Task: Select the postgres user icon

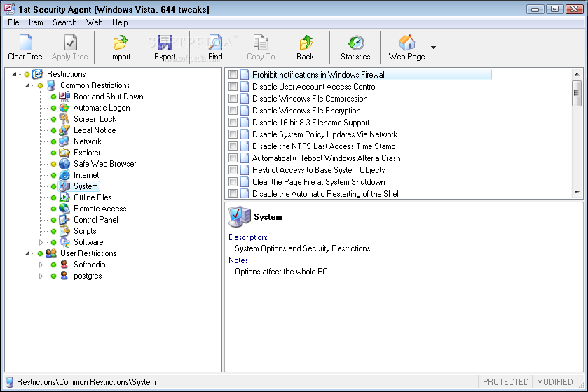Action: point(64,276)
